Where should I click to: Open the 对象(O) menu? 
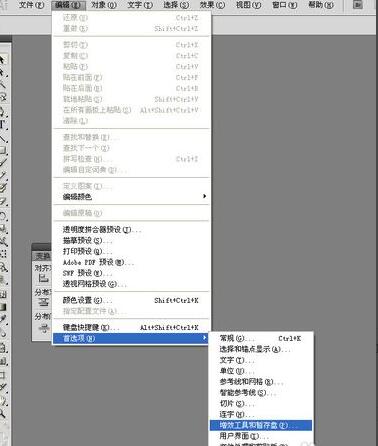104,5
